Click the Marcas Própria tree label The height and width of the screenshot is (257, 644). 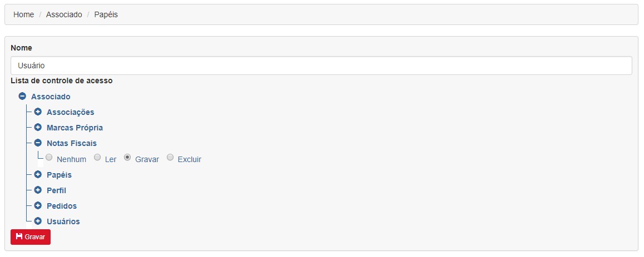click(75, 128)
